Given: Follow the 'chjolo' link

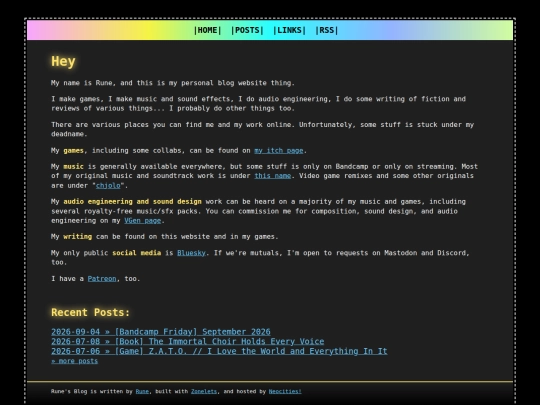Looking at the screenshot, I should [108, 186].
